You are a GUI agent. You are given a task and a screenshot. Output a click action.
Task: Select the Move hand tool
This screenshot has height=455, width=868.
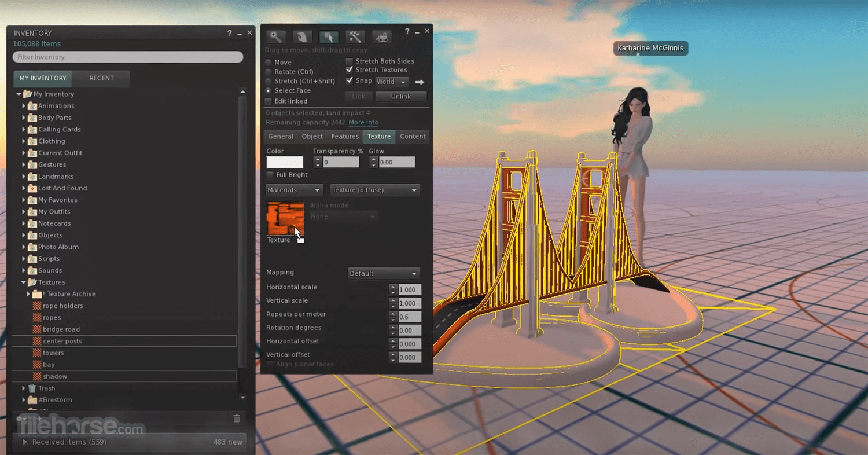[x=302, y=36]
